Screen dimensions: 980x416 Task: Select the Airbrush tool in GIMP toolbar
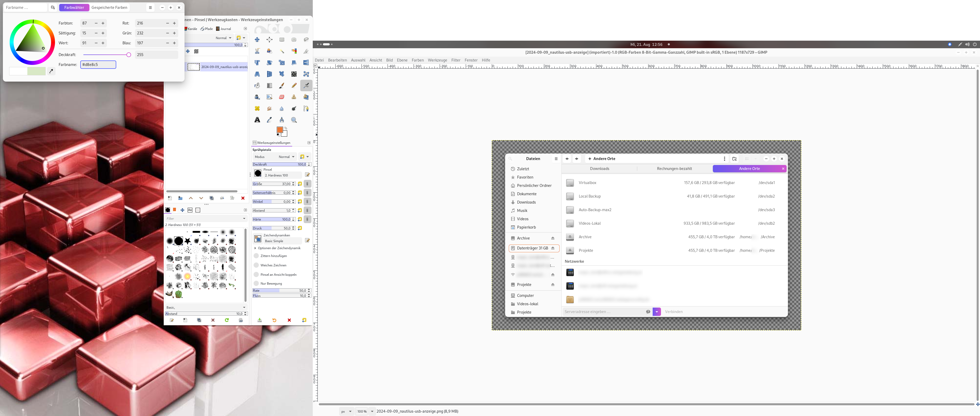click(306, 85)
